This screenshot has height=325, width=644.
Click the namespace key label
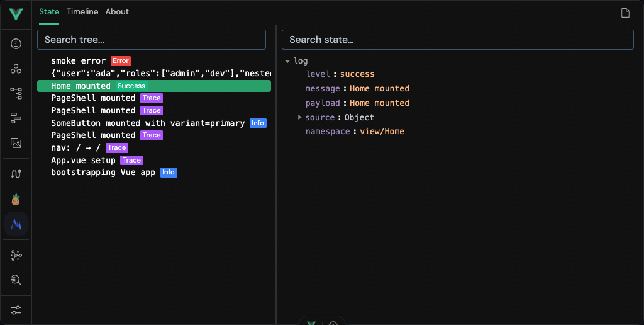pos(328,131)
